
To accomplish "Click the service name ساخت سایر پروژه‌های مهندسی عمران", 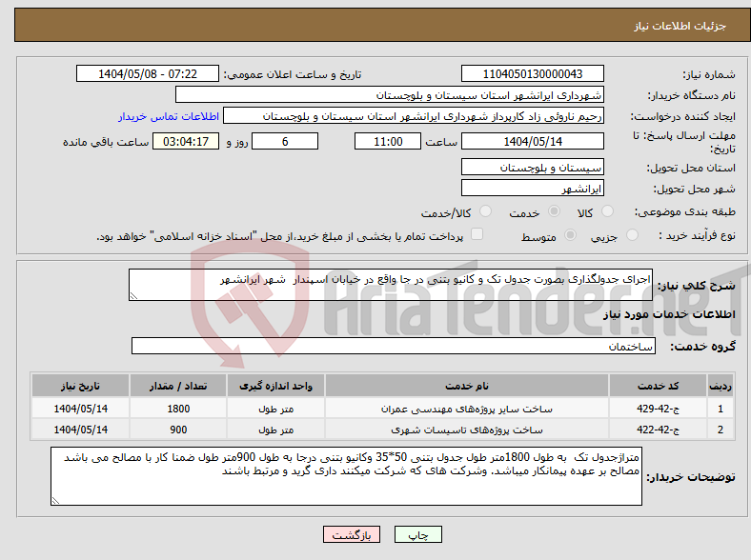I will (x=467, y=409).
